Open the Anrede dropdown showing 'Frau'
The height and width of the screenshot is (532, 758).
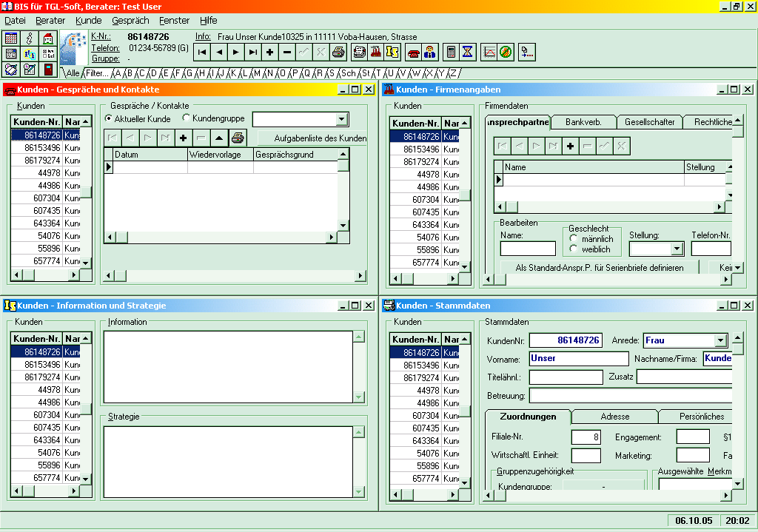coord(720,340)
